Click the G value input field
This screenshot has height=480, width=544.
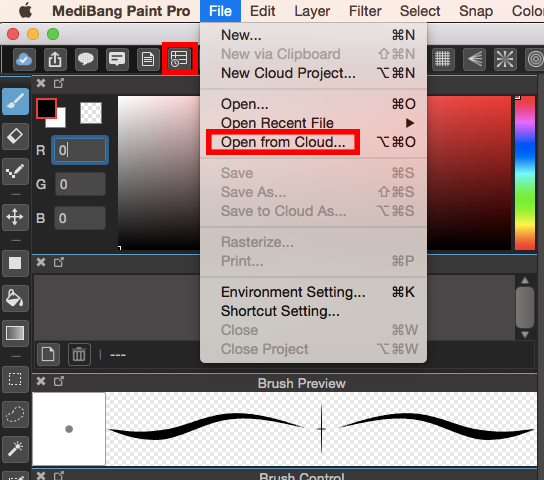[x=80, y=184]
